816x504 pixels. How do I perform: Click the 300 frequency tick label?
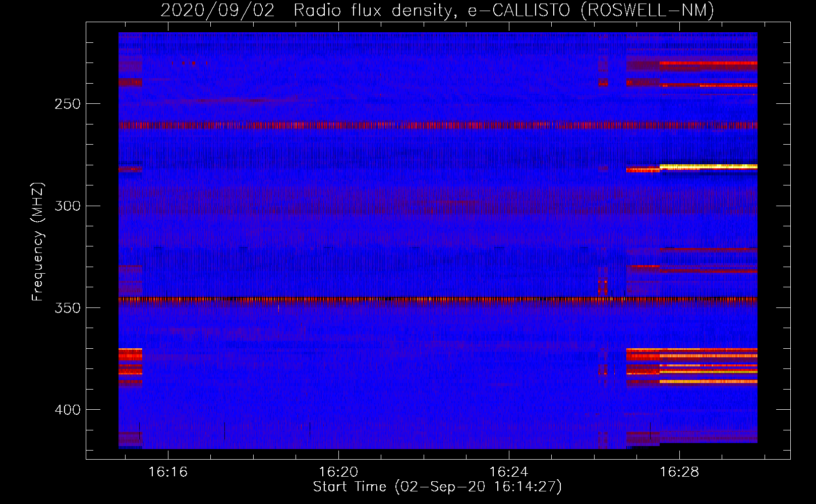click(67, 206)
